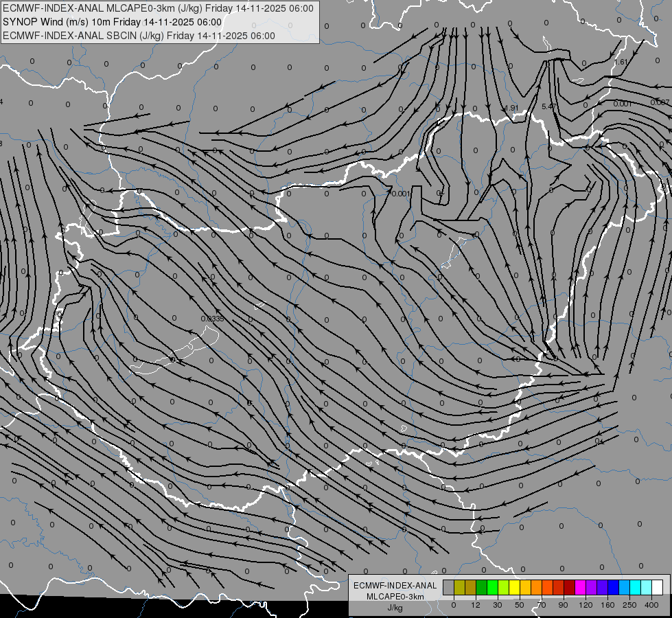Click the legend scale value '160'
The image size is (672, 618).
[x=607, y=605]
